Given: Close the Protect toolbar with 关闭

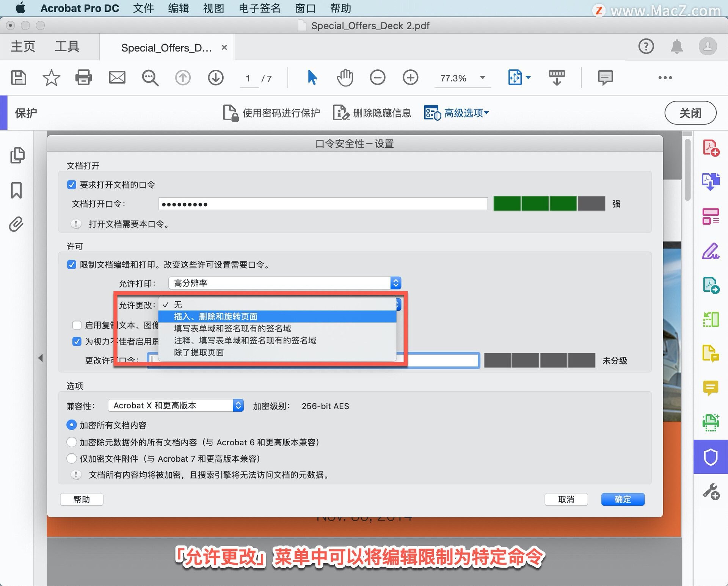Looking at the screenshot, I should [690, 113].
